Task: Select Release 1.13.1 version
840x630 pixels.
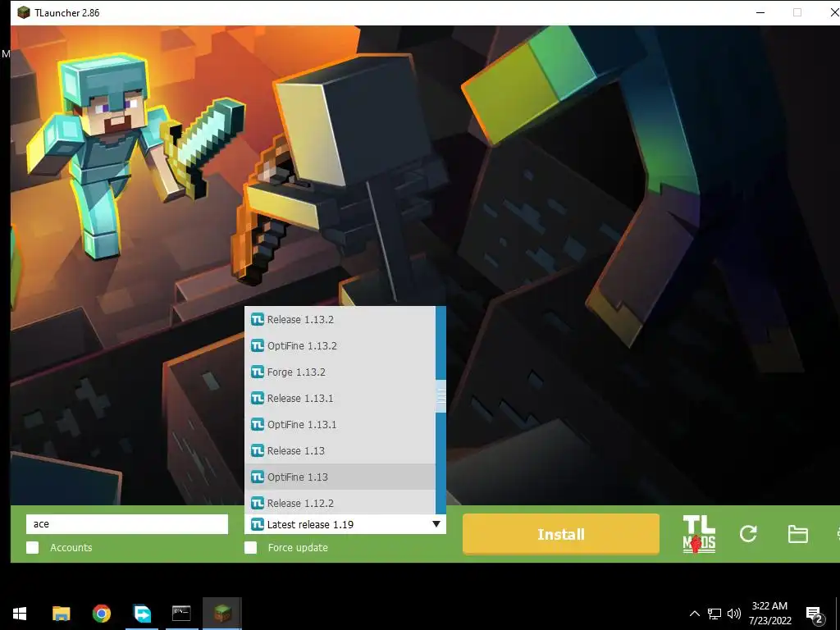Action: (340, 398)
